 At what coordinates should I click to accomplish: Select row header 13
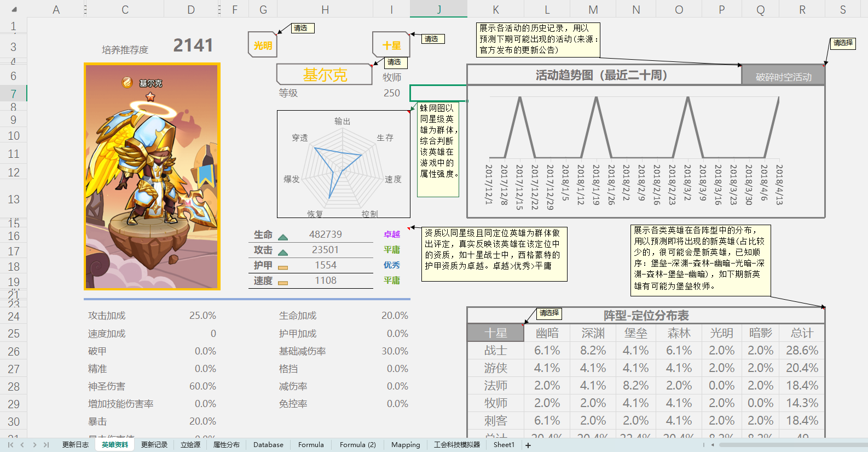click(x=14, y=199)
